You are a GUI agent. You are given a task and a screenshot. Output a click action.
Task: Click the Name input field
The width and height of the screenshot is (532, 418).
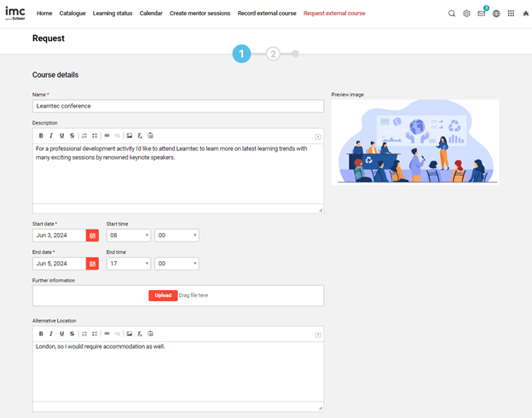point(178,106)
